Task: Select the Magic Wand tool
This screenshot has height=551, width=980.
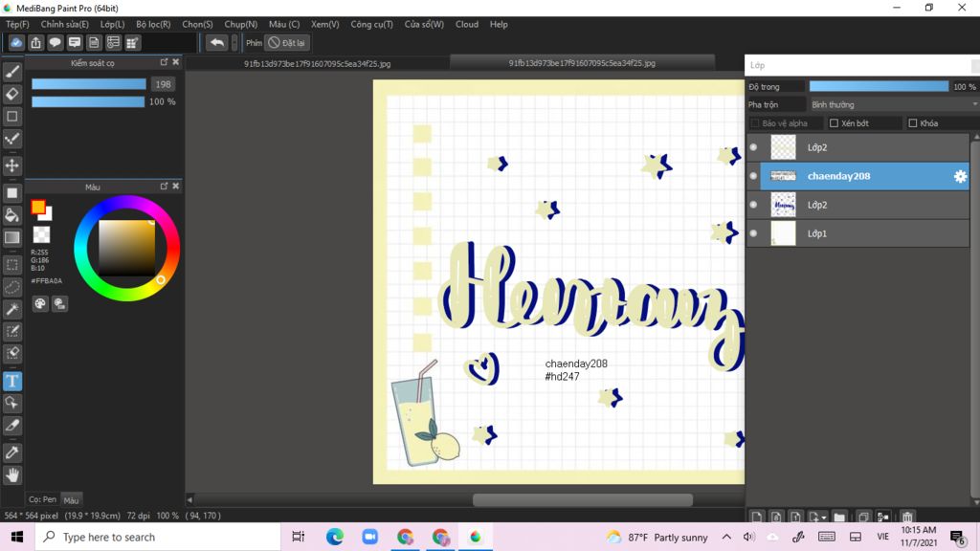Action: 12,309
